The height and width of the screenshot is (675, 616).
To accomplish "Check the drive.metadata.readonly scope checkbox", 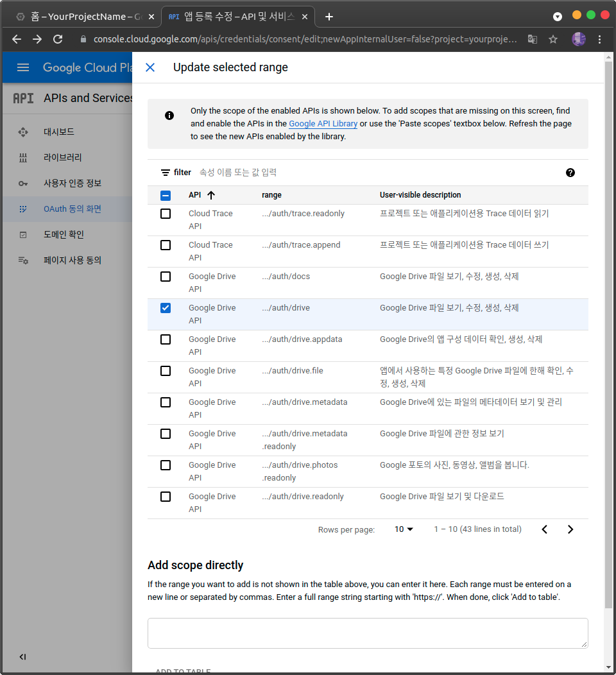I will (x=166, y=434).
